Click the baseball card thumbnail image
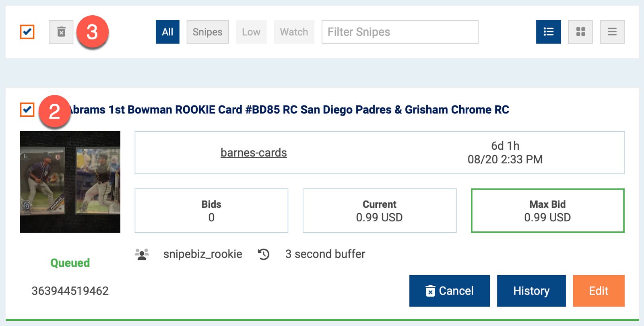Image resolution: width=644 pixels, height=326 pixels. [x=70, y=182]
